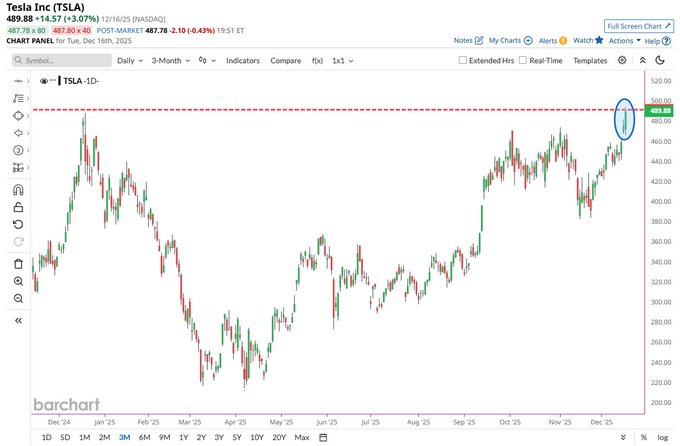Expand the shapes tool flyout arrow
Image resolution: width=680 pixels, height=446 pixels.
click(x=28, y=116)
